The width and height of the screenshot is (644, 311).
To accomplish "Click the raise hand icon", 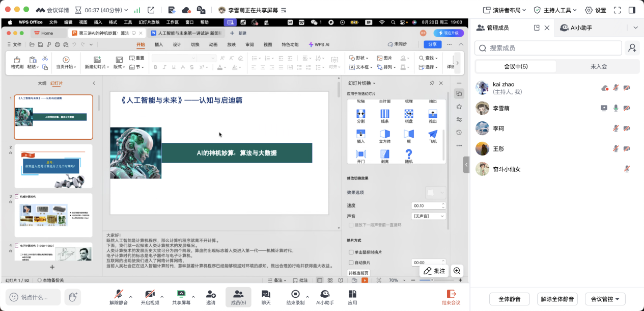I will coord(74,297).
